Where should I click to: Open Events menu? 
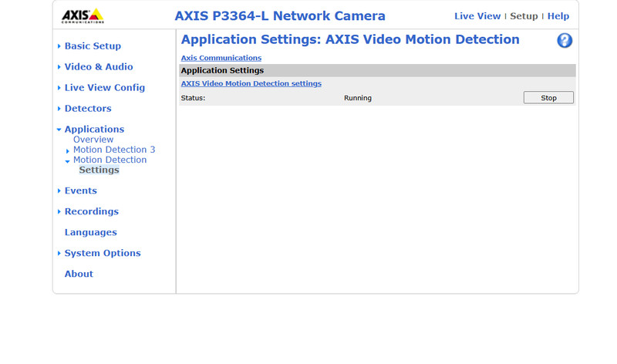(81, 190)
